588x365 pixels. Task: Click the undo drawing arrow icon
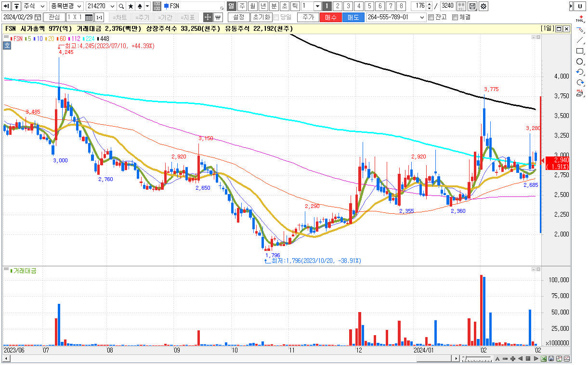pos(579,72)
